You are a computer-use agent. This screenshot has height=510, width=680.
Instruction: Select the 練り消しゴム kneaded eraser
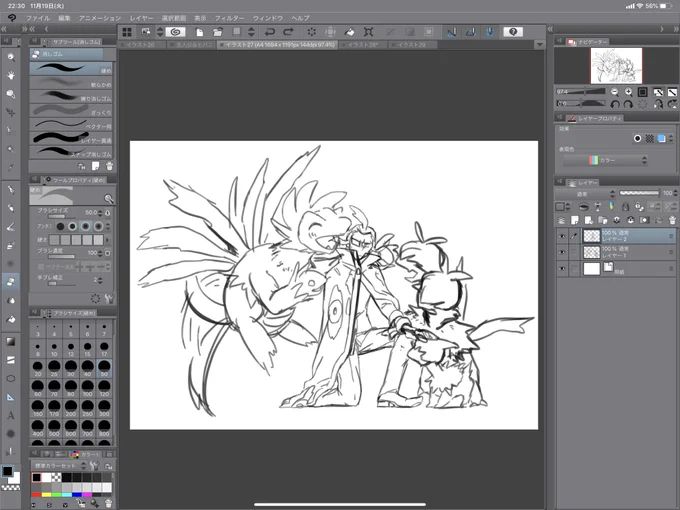(71, 96)
